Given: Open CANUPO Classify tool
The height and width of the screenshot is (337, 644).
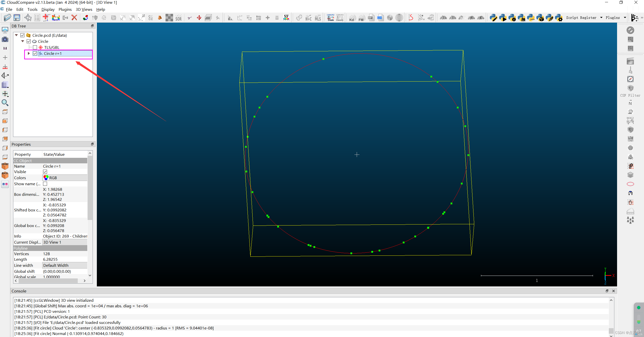Looking at the screenshot, I should click(340, 18).
